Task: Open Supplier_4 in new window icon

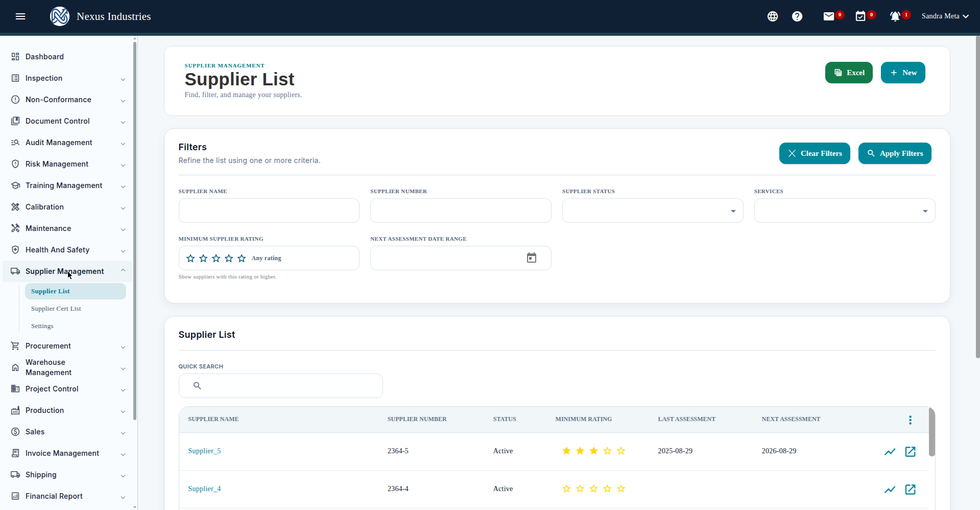Action: click(911, 490)
